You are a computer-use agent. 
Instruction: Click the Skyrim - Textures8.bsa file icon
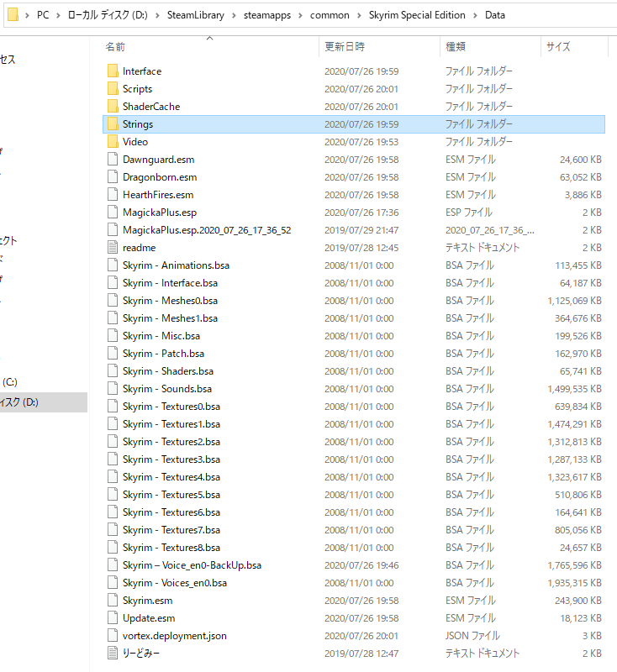[x=113, y=548]
